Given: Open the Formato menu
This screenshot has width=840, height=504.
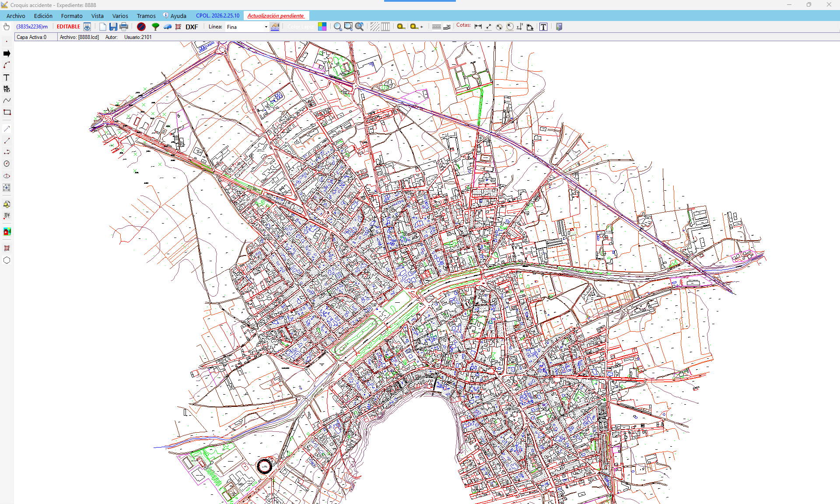Looking at the screenshot, I should (72, 16).
